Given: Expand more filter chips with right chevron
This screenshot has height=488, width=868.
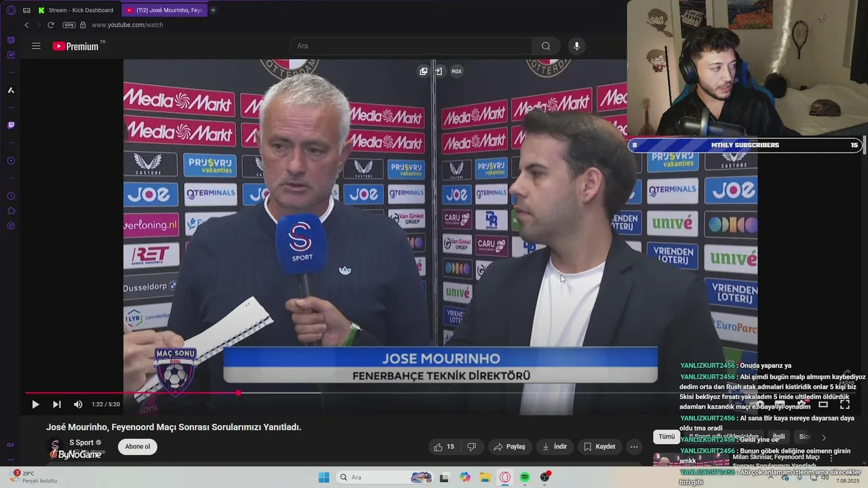Looking at the screenshot, I should tap(824, 437).
